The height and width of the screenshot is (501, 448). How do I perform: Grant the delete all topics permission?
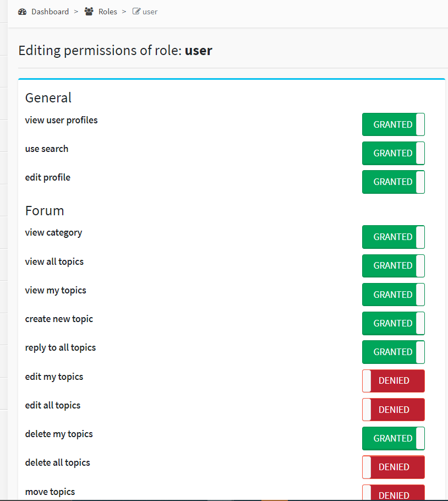[x=394, y=467]
